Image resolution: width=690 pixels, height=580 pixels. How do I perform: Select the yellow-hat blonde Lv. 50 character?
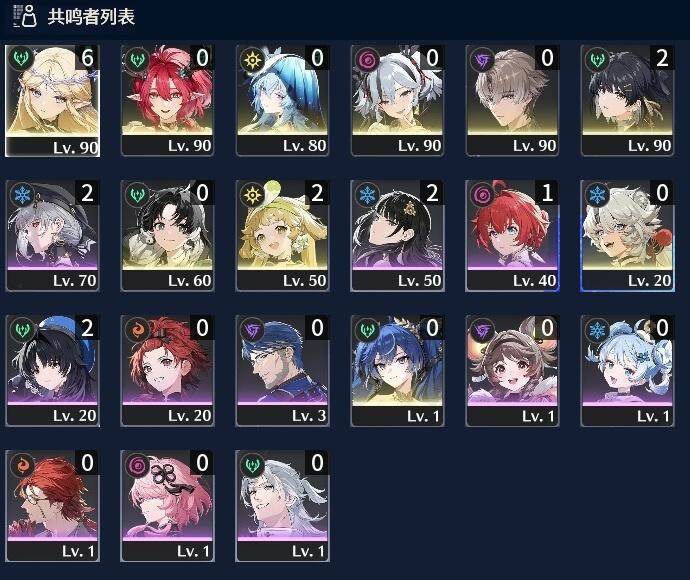point(283,235)
